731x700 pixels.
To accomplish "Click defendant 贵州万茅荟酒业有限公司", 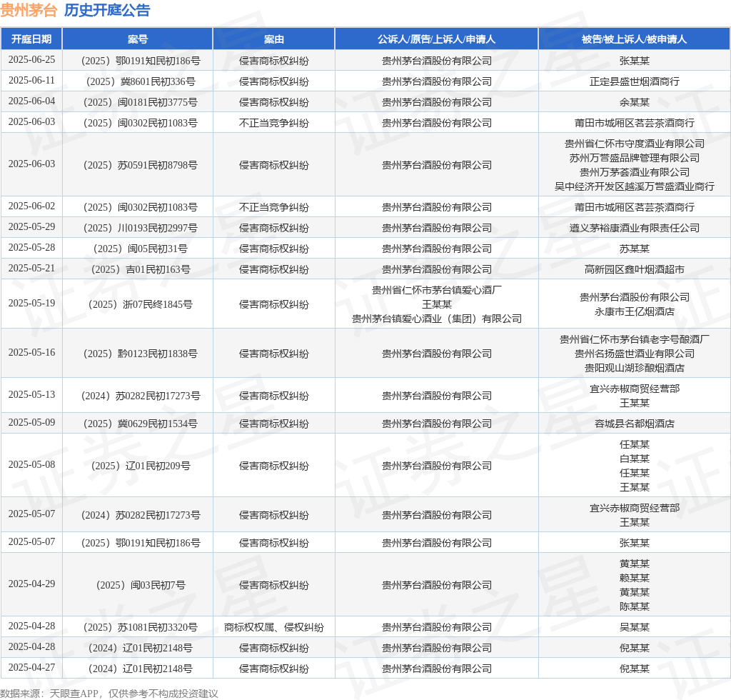I will click(x=634, y=172).
